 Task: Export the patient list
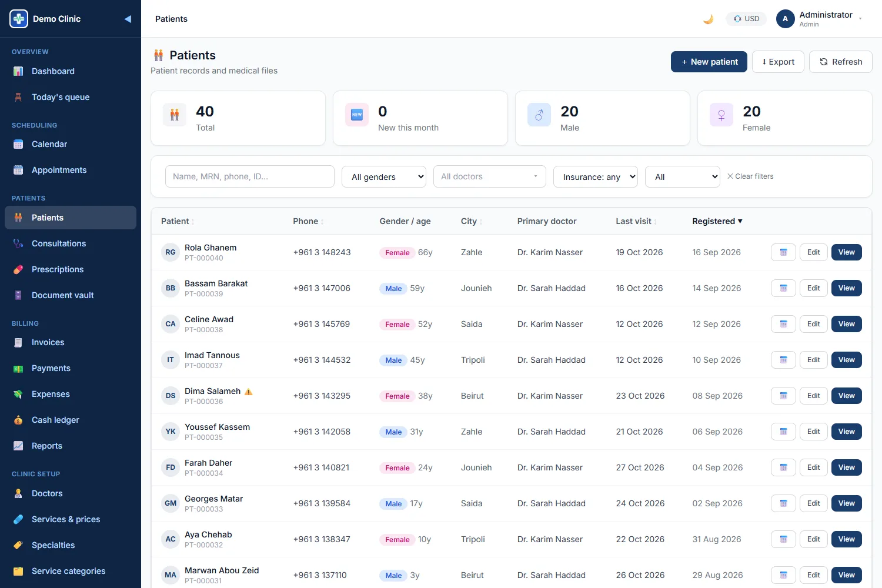pyautogui.click(x=778, y=62)
